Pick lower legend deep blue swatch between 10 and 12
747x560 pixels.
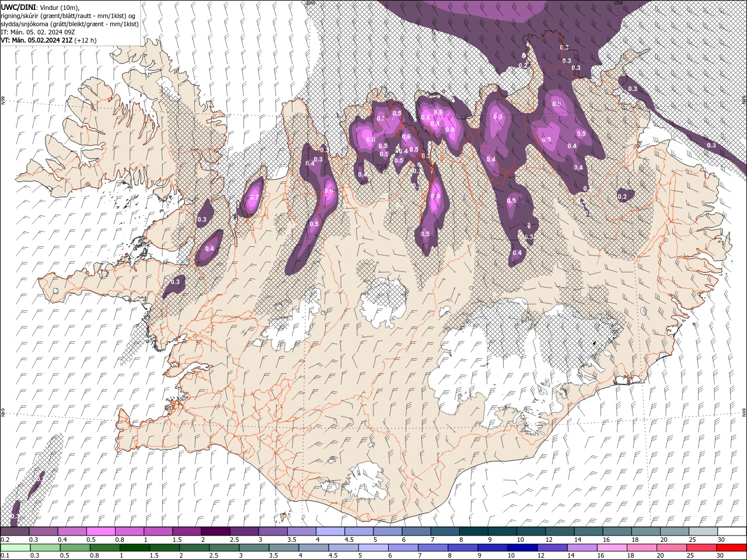[x=522, y=548]
